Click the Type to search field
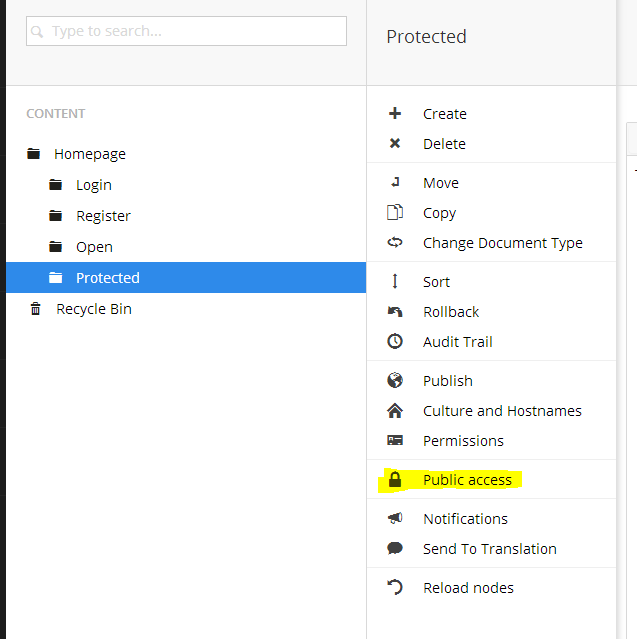Screen dimensions: 637x639 [186, 31]
